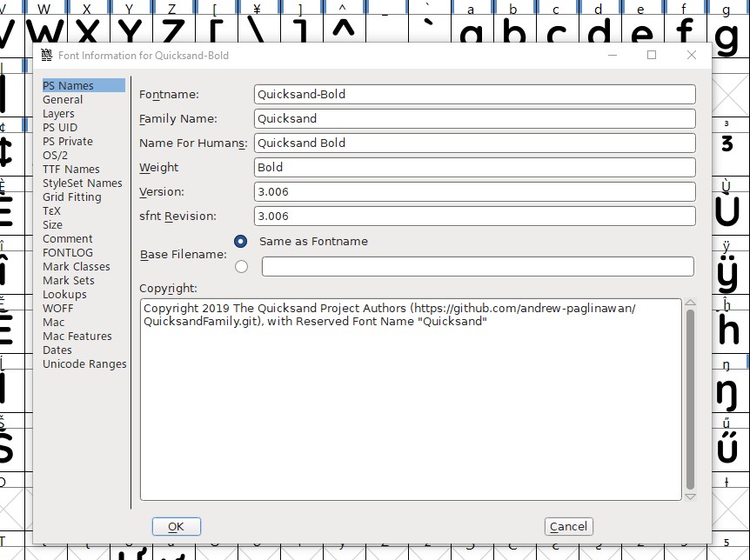Screen dimensions: 750x560
Task: Open the Comment section
Action: 68,238
